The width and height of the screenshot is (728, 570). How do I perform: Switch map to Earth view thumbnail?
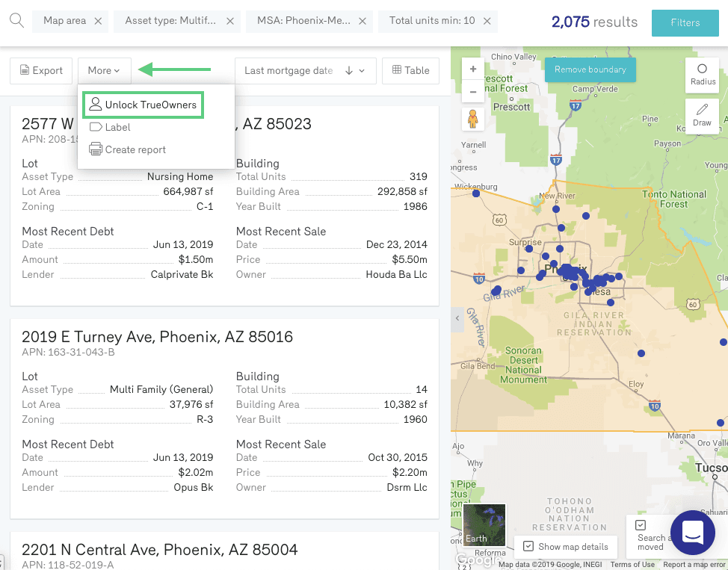[484, 524]
